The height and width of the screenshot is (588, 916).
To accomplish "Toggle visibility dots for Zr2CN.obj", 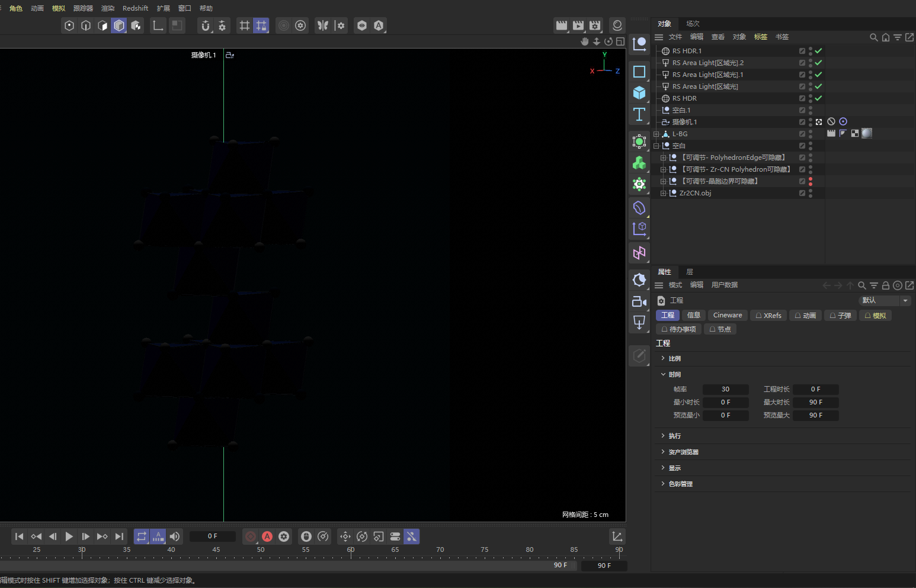I will click(810, 193).
